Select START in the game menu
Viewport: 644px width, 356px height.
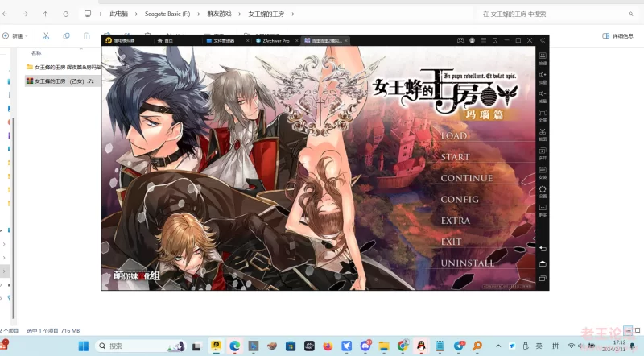click(455, 157)
